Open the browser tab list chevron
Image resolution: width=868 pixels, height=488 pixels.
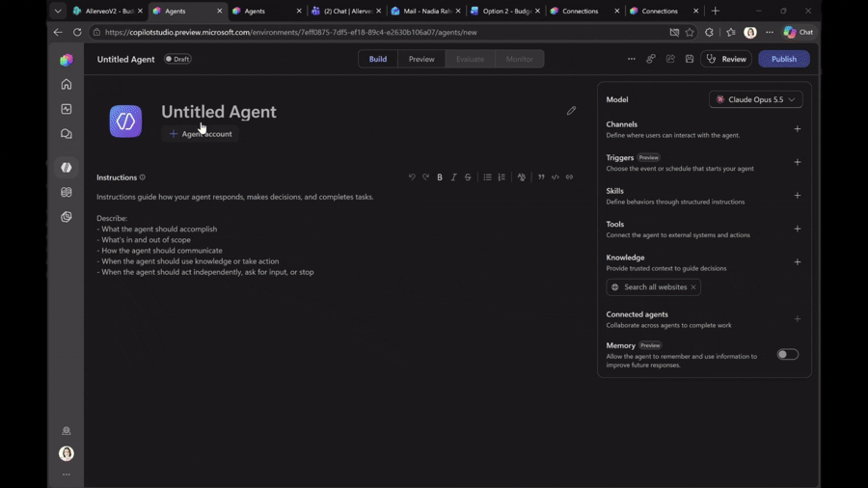click(x=58, y=11)
